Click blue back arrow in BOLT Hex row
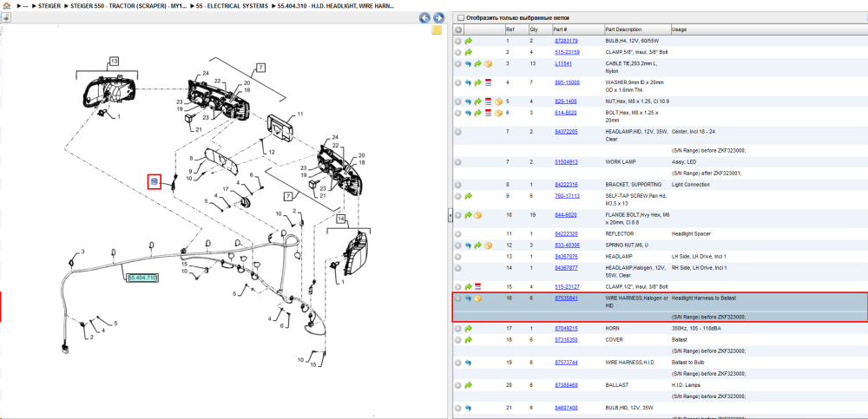Screen dimensions: 868x419 click(469, 113)
